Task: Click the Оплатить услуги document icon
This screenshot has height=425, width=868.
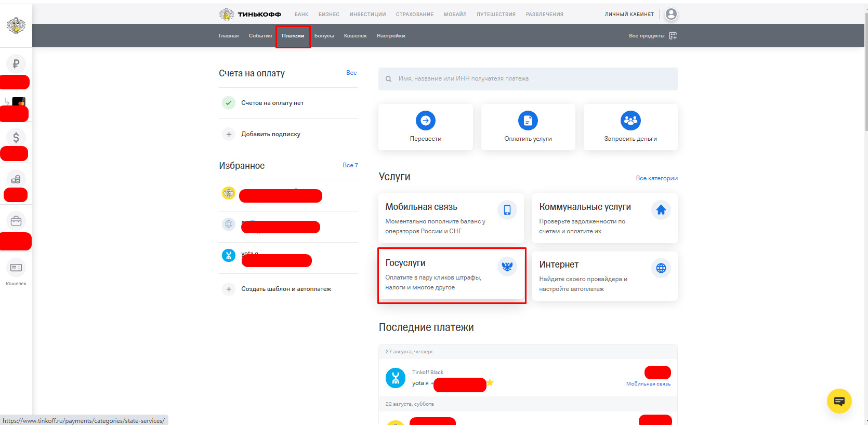Action: 528,121
